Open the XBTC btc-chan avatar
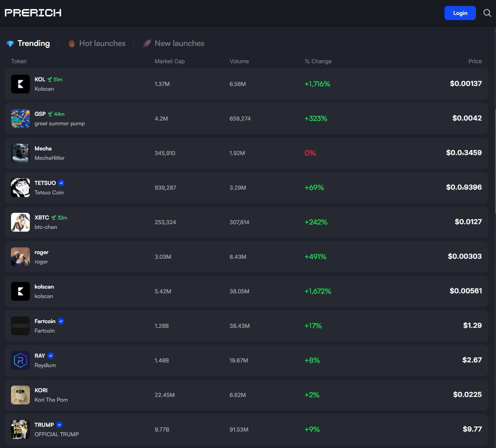The width and height of the screenshot is (496, 448). 20,222
